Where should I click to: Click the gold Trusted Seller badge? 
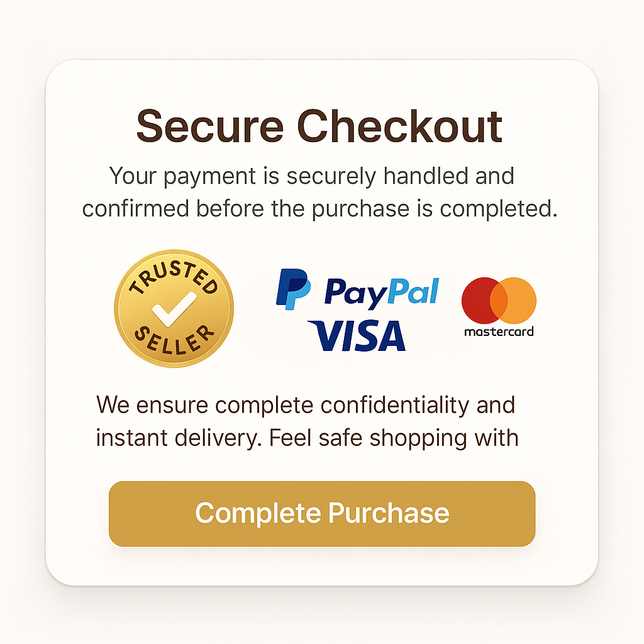tap(174, 308)
